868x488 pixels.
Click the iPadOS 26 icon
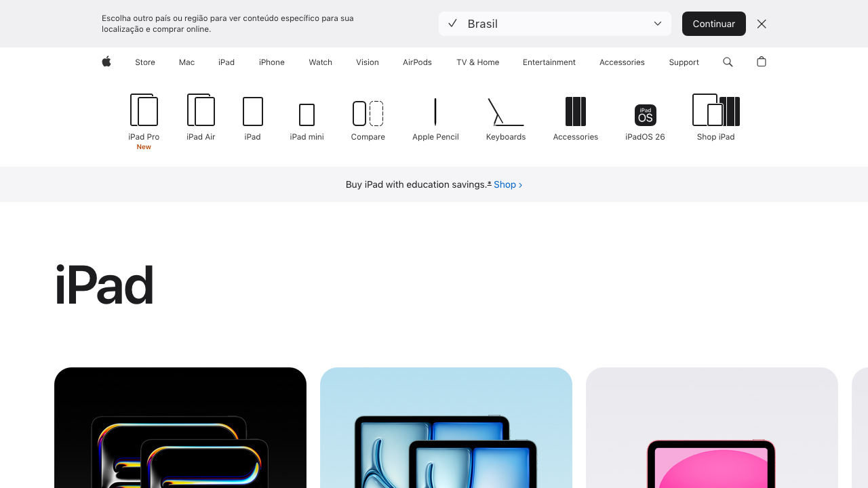(x=645, y=115)
